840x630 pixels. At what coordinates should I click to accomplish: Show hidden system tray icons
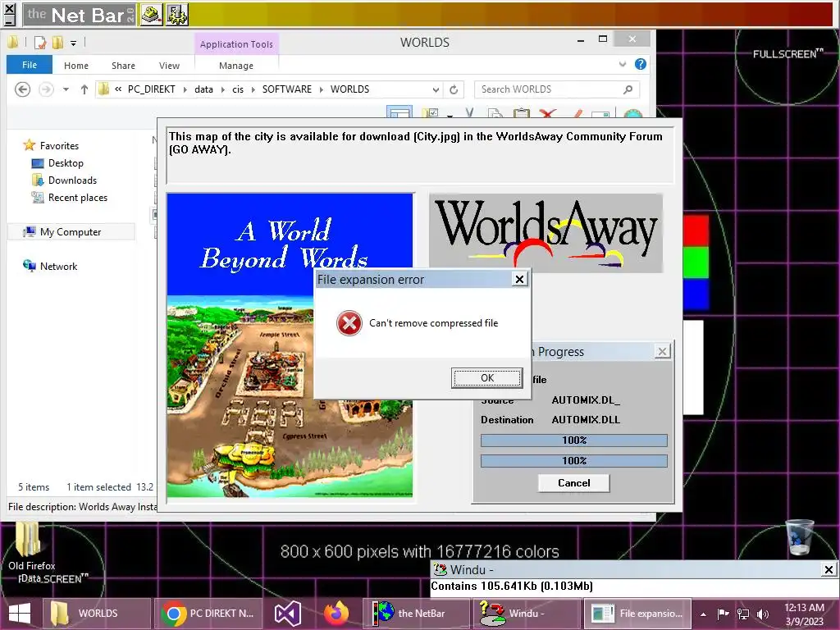[x=703, y=614]
